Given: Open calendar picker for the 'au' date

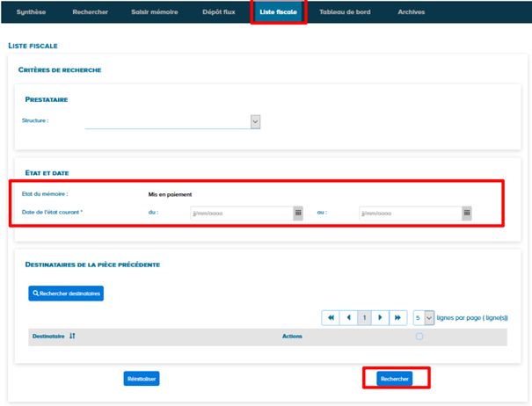Looking at the screenshot, I should 467,213.
